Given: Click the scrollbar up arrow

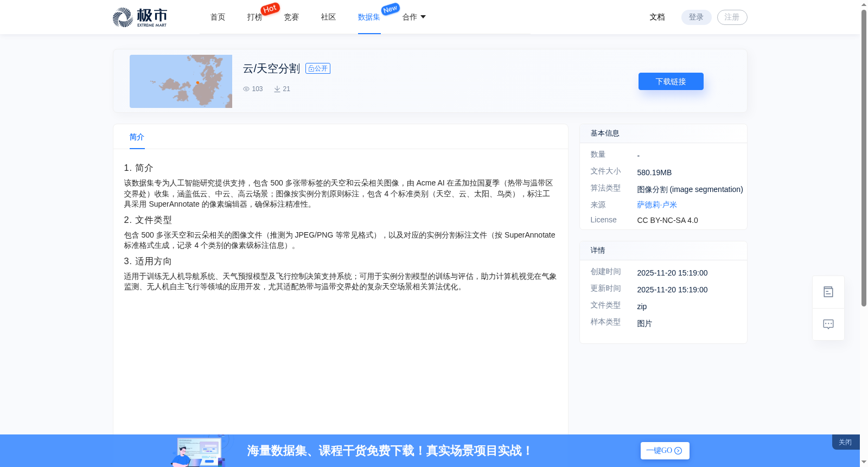Looking at the screenshot, I should tap(864, 4).
